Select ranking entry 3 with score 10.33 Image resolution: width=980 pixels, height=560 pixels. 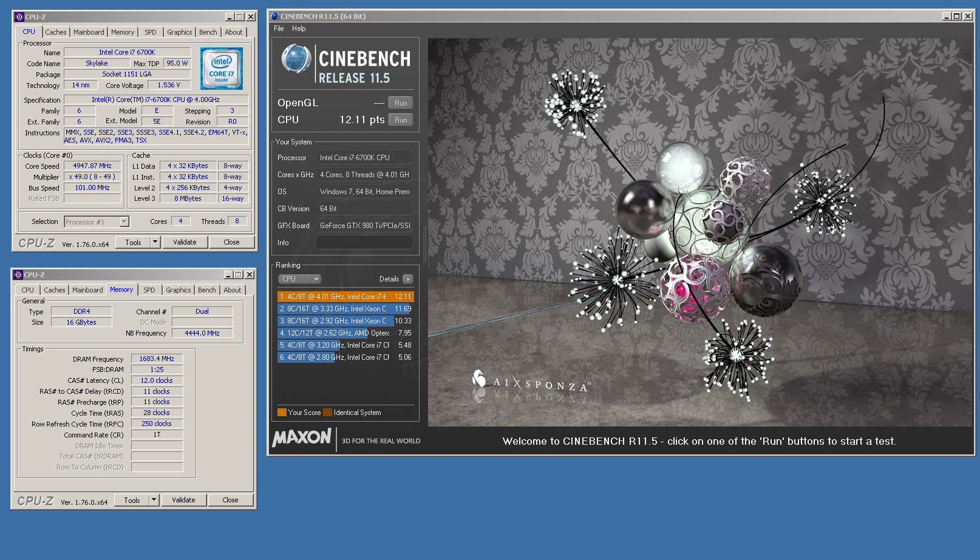(x=345, y=321)
